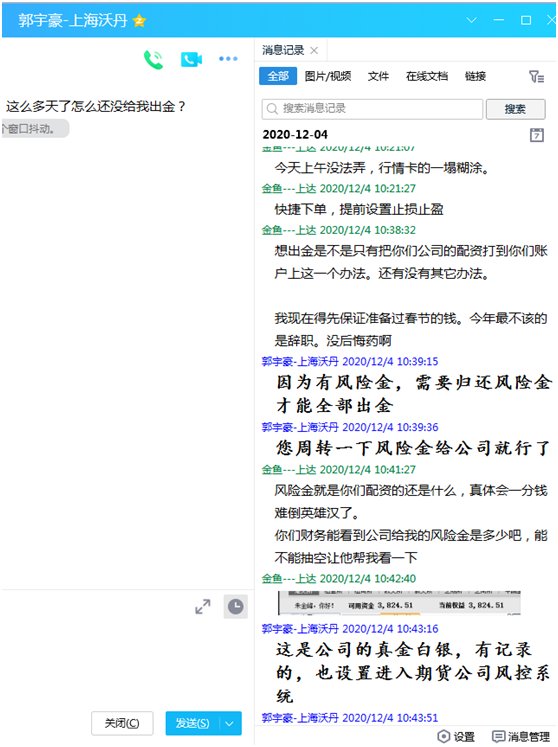558x747 pixels.
Task: Switch to the 文件 tab
Action: 378,76
